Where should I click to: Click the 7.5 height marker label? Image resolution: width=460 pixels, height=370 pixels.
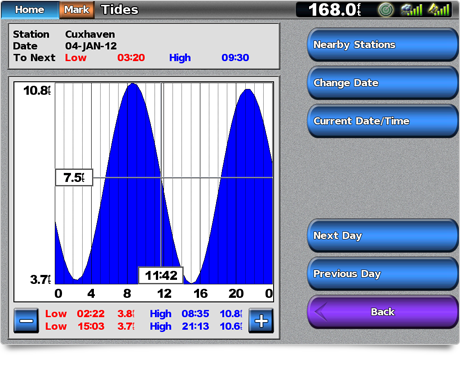(x=74, y=177)
